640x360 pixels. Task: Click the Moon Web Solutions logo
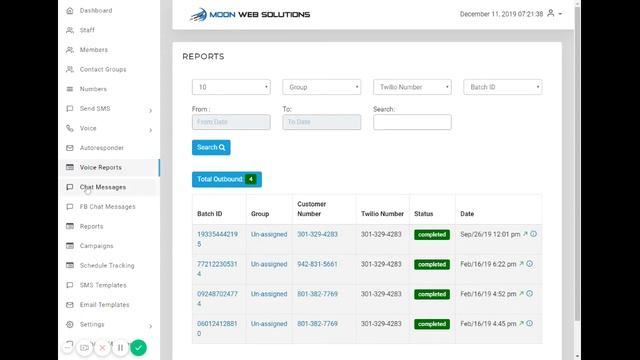tap(250, 15)
